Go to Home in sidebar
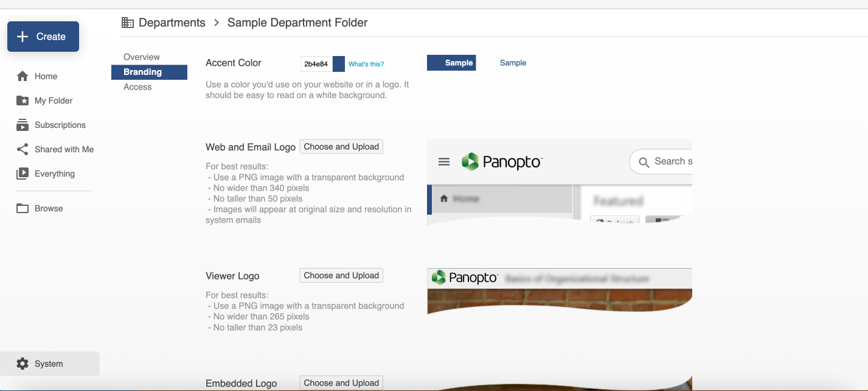The image size is (868, 391). click(x=46, y=76)
